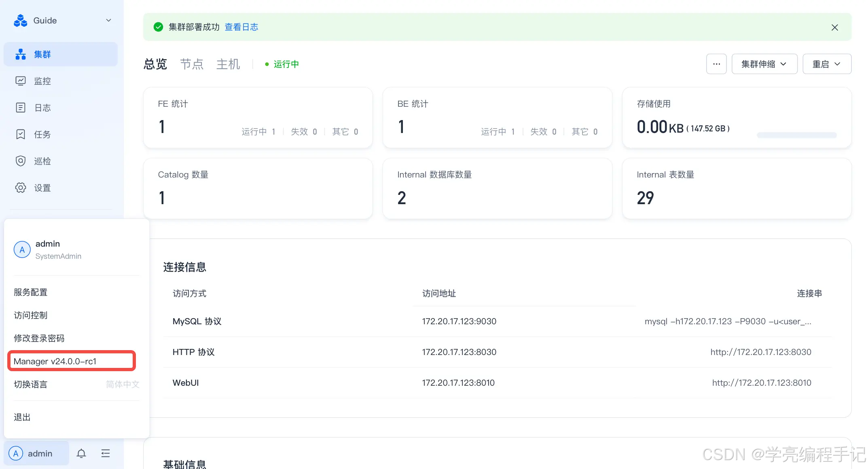Switch to the 总览 tab

tap(155, 64)
